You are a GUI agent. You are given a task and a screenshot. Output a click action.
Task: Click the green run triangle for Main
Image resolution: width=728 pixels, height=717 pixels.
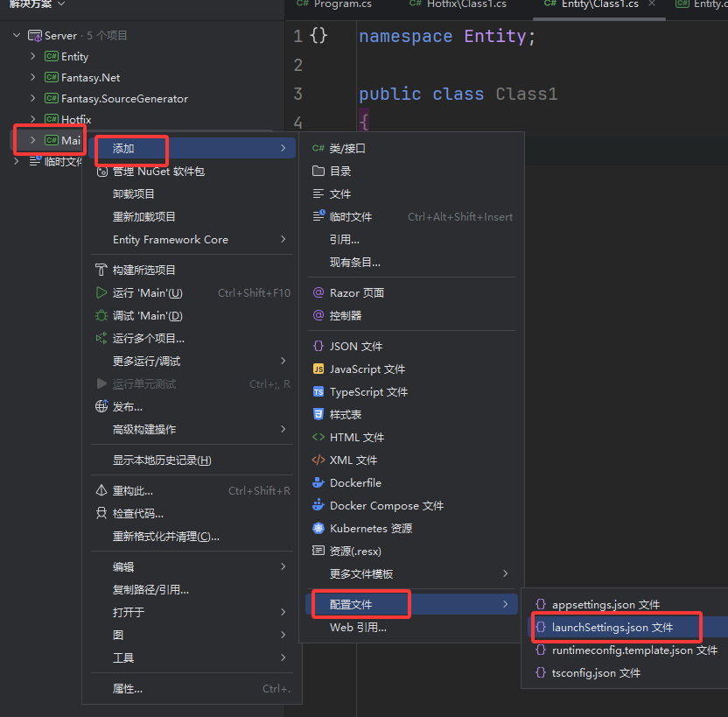(101, 292)
